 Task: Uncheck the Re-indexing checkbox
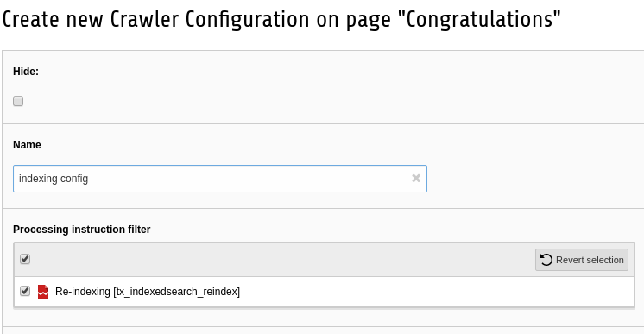coord(25,291)
